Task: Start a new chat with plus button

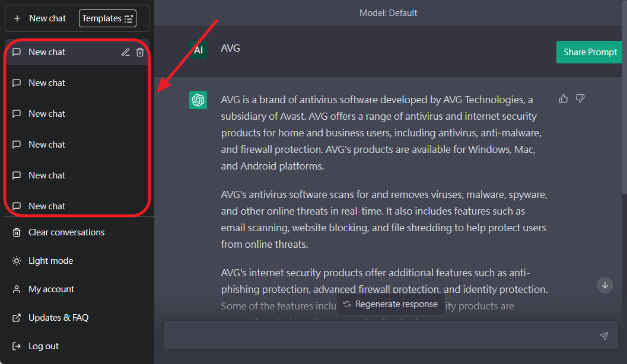Action: point(40,18)
